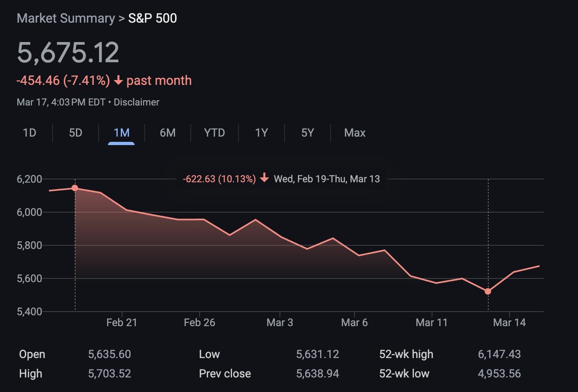578x392 pixels.
Task: Select the 5Y chart range
Action: coord(307,133)
